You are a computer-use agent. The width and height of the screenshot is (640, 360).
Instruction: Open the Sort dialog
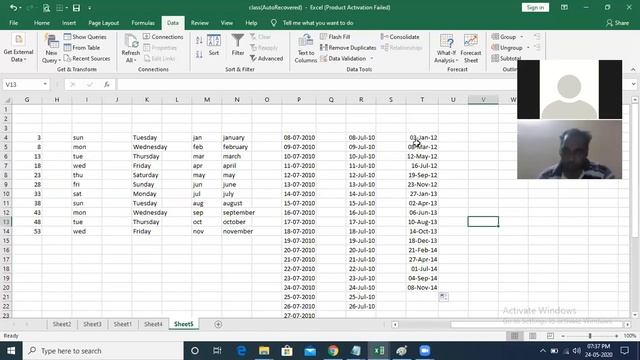214,45
